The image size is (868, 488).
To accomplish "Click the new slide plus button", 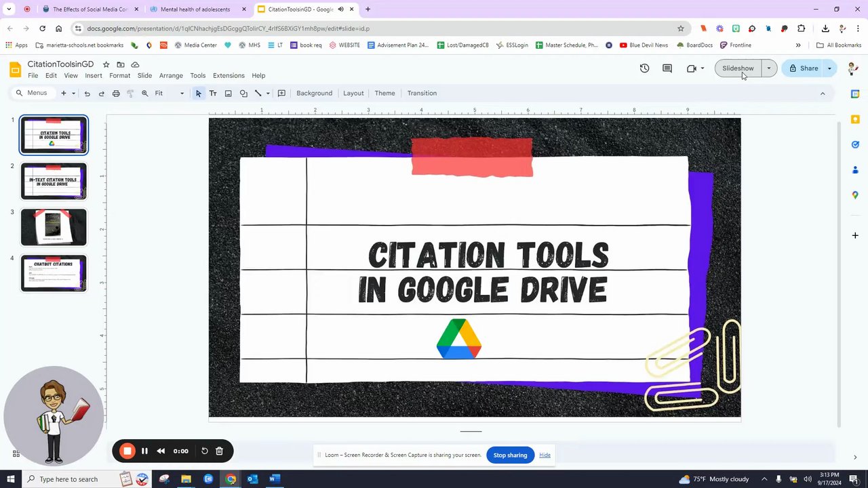I will coord(64,94).
